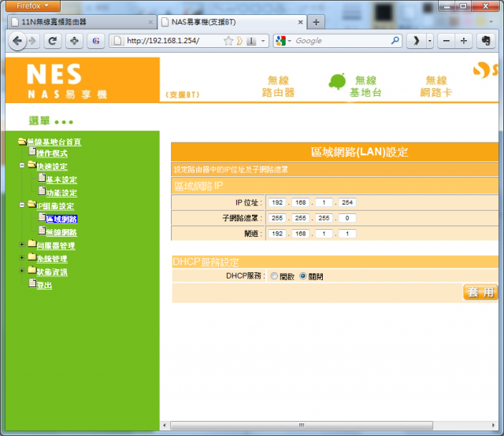Image resolution: width=504 pixels, height=436 pixels.
Task: Expand the 系統管理 tree node
Action: click(22, 257)
